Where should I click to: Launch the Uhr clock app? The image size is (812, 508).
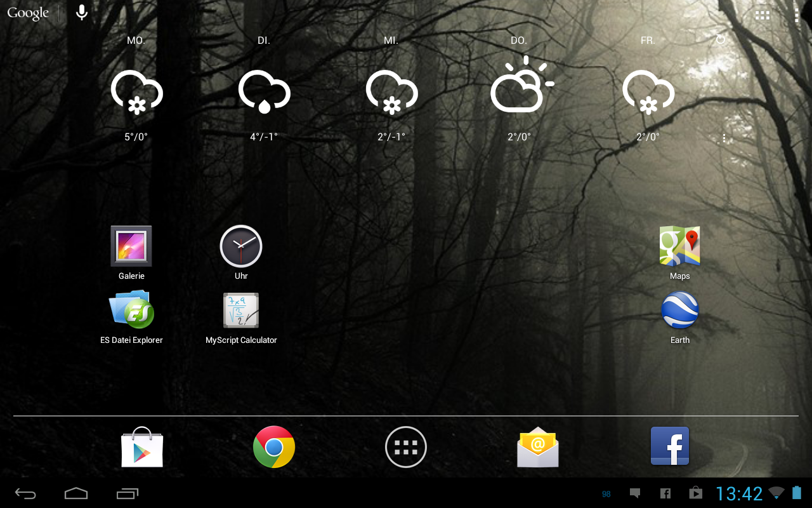[x=241, y=246]
